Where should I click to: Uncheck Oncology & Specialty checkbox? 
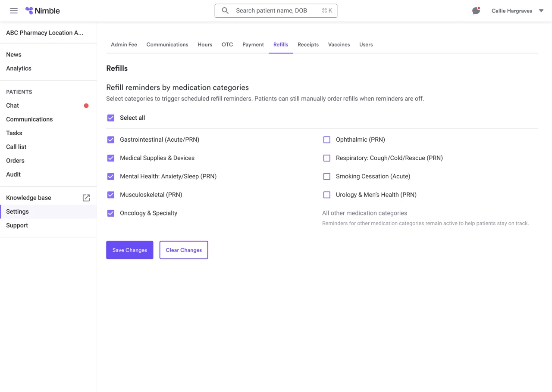click(111, 213)
